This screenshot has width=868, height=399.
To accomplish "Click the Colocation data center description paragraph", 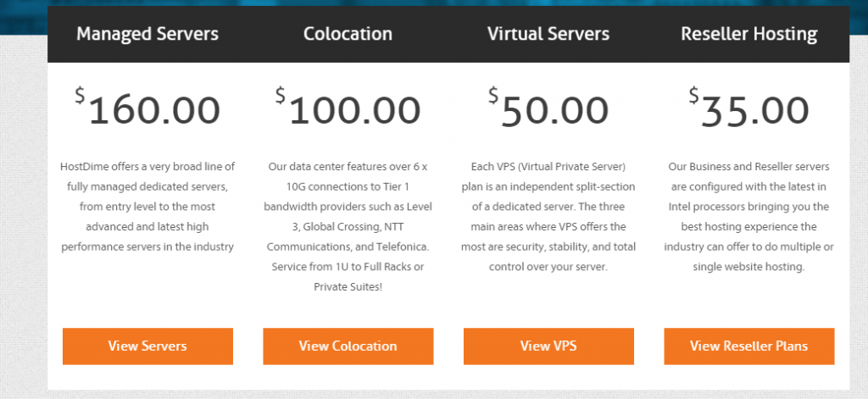I will (x=348, y=226).
